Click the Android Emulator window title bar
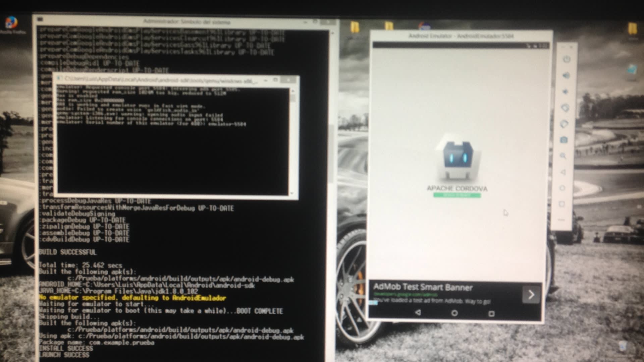Viewport: 644px width, 362px height. [461, 36]
